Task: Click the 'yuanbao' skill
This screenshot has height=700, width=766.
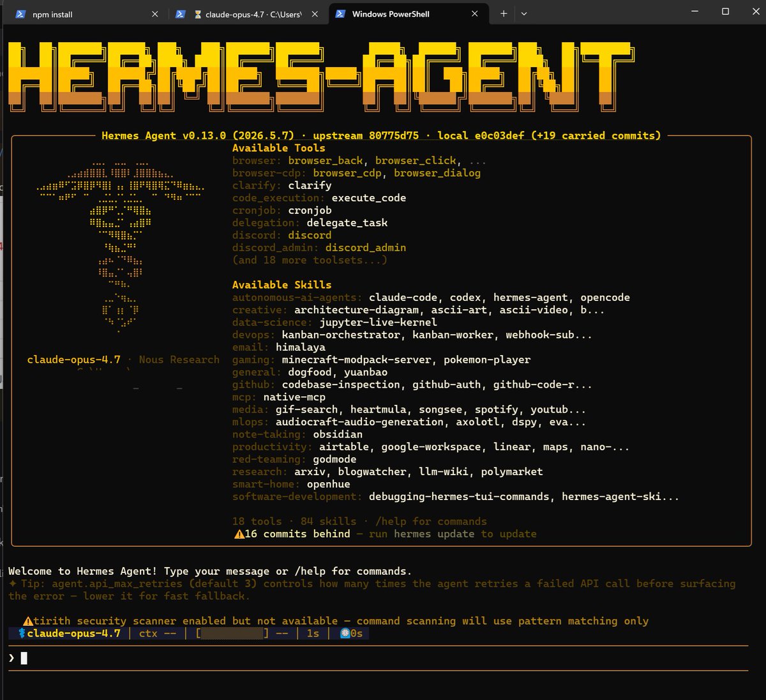Action: (x=366, y=372)
